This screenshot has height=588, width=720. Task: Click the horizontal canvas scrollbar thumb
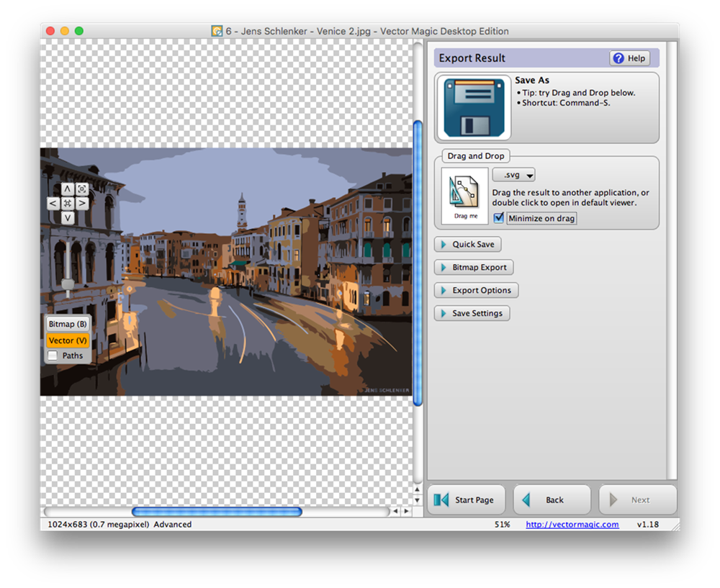click(217, 511)
